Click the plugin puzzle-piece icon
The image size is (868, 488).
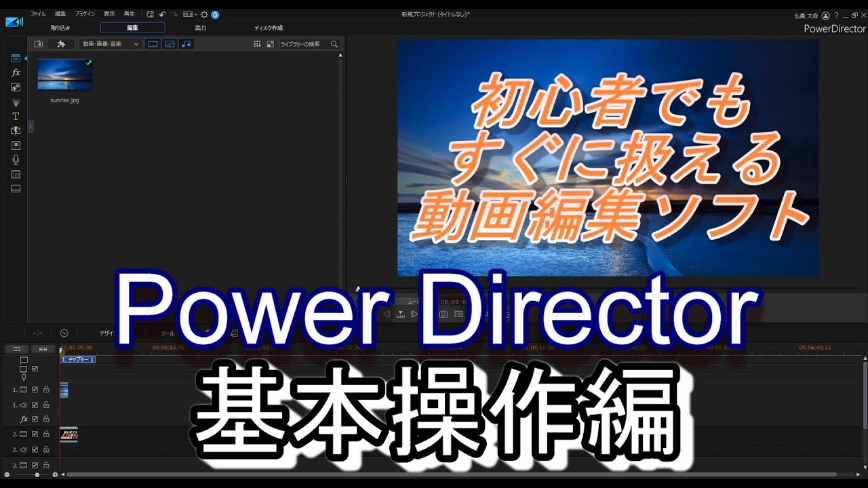click(x=61, y=44)
